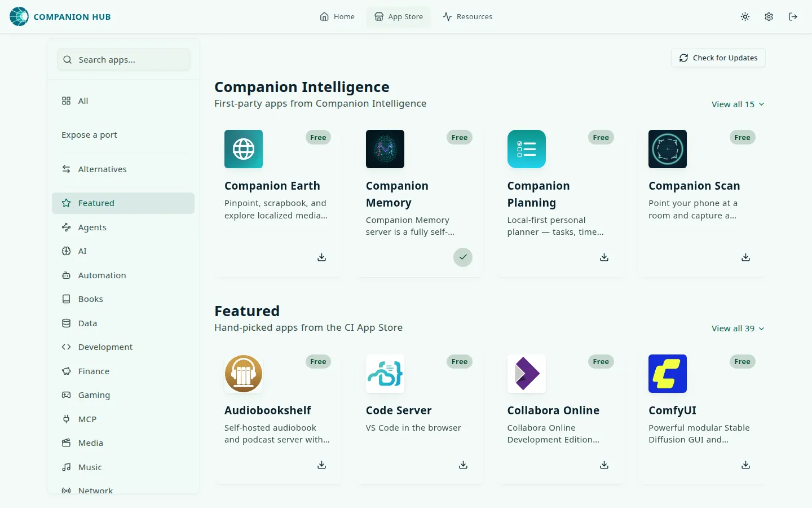The image size is (812, 508).
Task: Download Collabora Online
Action: point(604,465)
